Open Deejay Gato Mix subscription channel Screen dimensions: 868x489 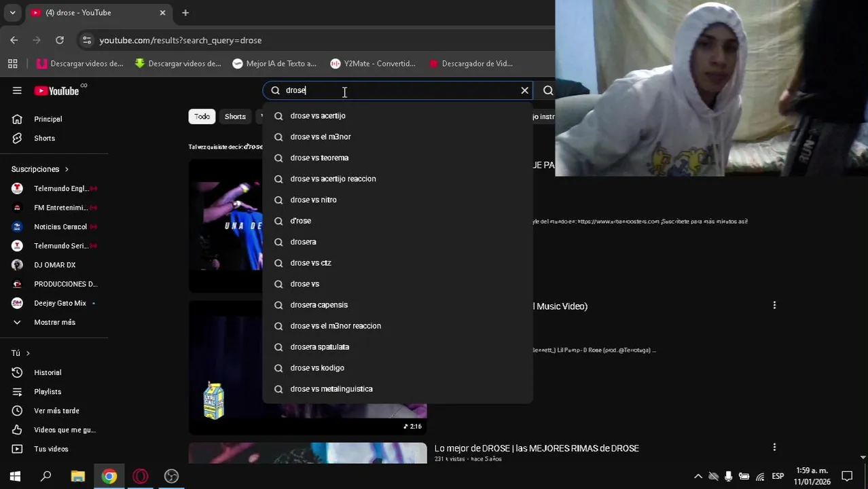54,303
